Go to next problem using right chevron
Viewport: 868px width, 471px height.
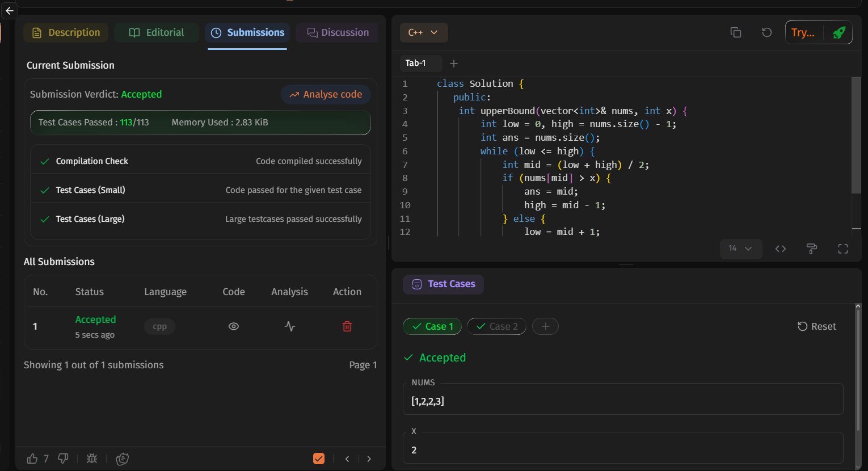pyautogui.click(x=369, y=459)
